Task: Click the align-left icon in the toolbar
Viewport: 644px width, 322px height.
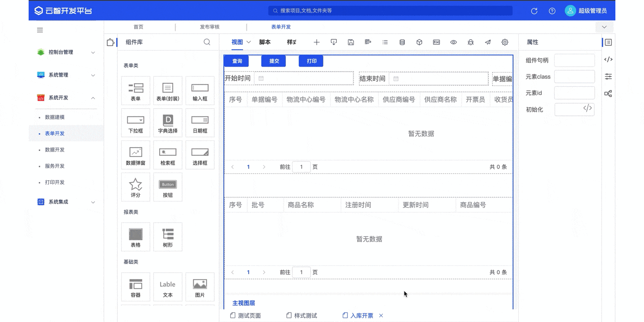Action: point(368,42)
